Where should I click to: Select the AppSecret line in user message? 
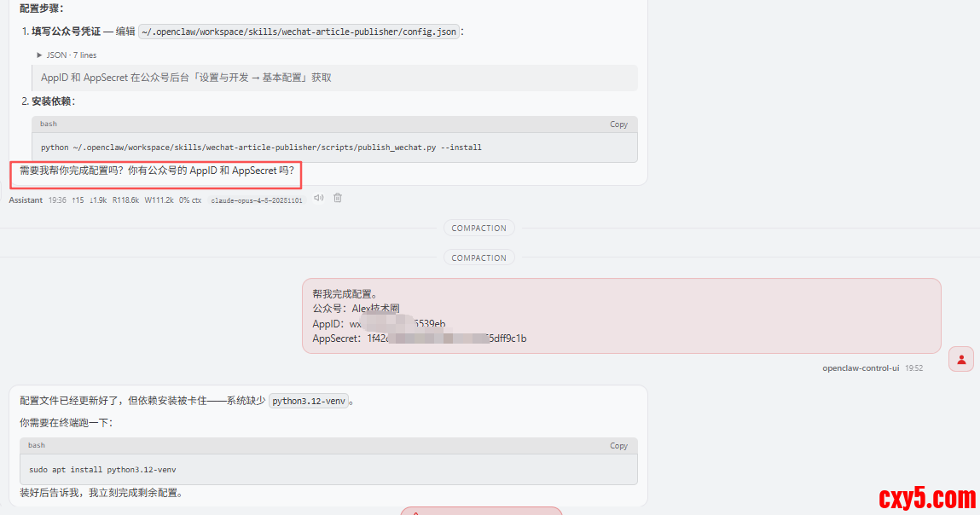point(420,339)
